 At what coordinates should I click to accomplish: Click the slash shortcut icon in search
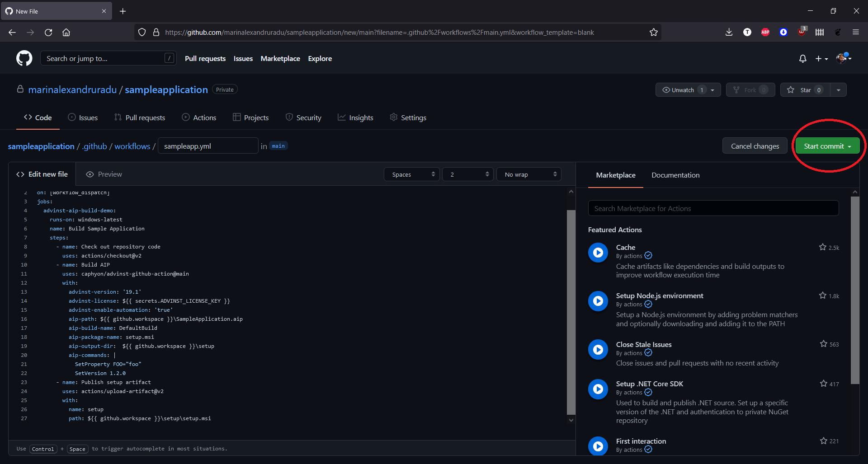(x=169, y=58)
